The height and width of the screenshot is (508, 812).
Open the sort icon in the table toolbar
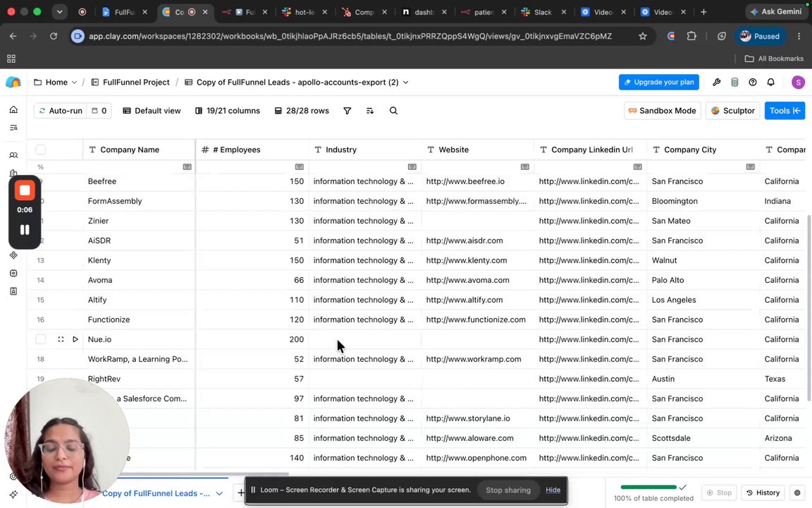point(370,111)
